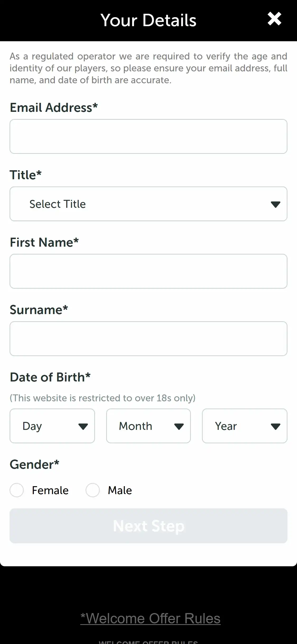The width and height of the screenshot is (297, 644).
Task: Click the Month dropdown arrow icon
Action: [x=179, y=426]
